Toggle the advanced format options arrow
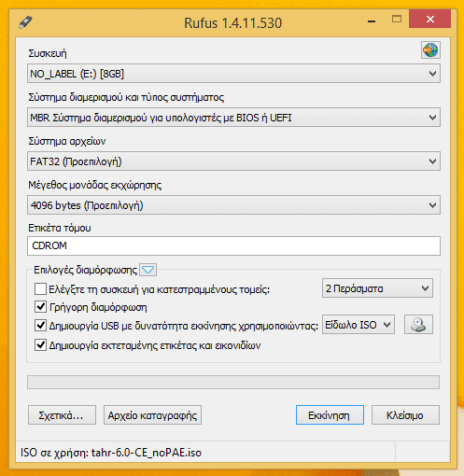The image size is (464, 476). (x=148, y=270)
